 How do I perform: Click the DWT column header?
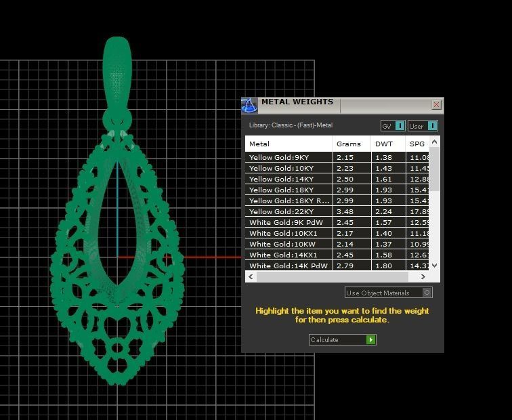click(x=388, y=144)
